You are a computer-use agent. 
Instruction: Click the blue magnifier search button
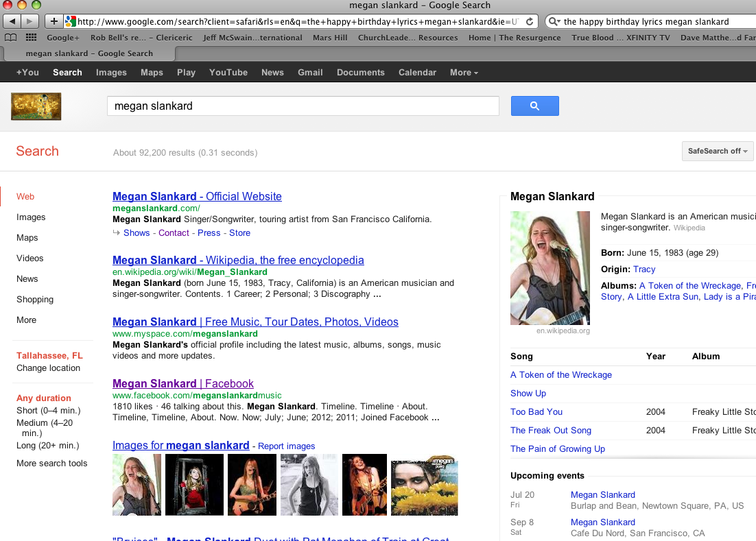pos(534,106)
